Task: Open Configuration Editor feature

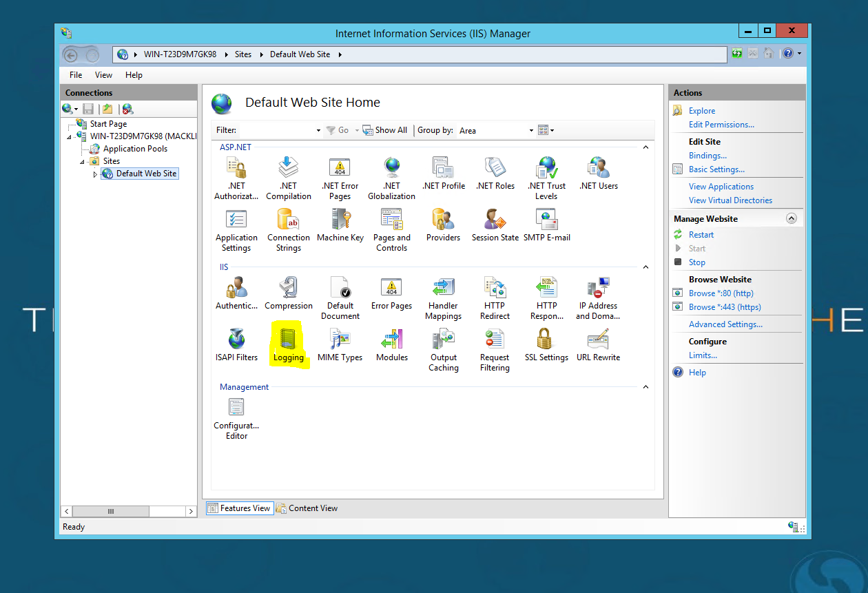Action: click(x=236, y=417)
